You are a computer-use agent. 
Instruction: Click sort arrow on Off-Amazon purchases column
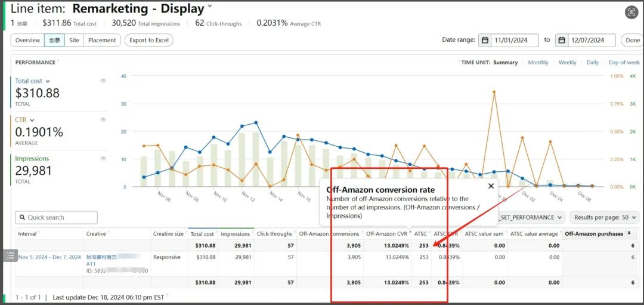[x=628, y=233]
